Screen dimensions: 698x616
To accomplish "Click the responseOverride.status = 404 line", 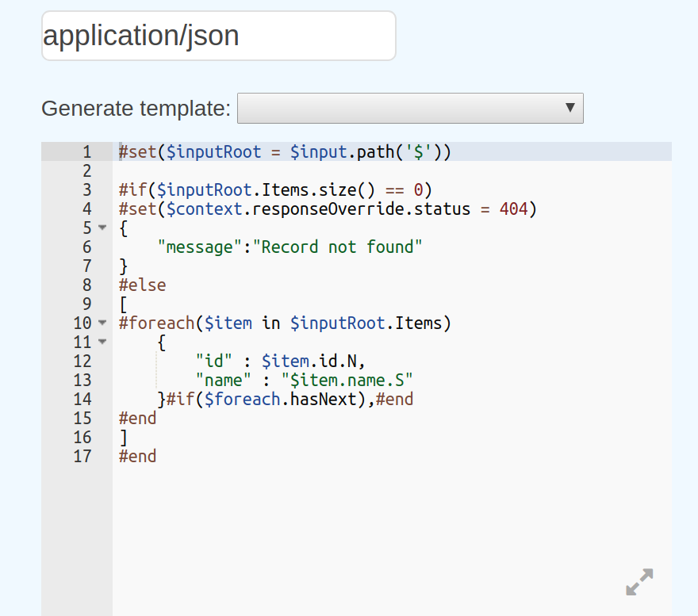I will (328, 209).
